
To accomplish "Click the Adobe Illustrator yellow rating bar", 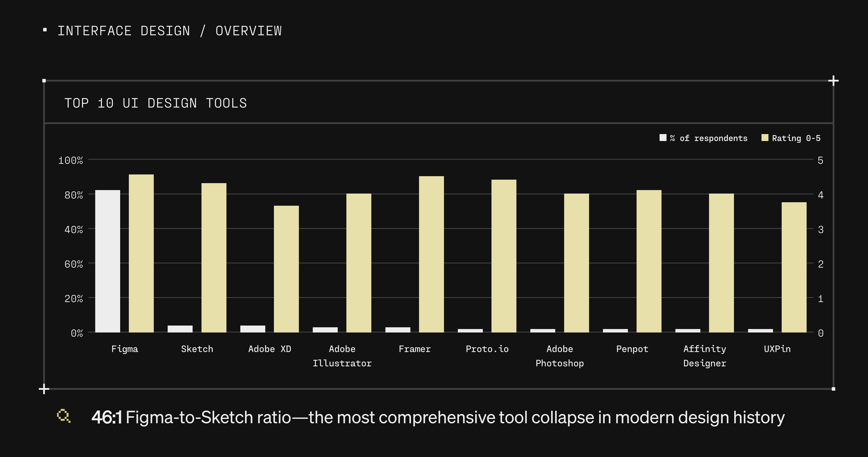I will (x=359, y=263).
